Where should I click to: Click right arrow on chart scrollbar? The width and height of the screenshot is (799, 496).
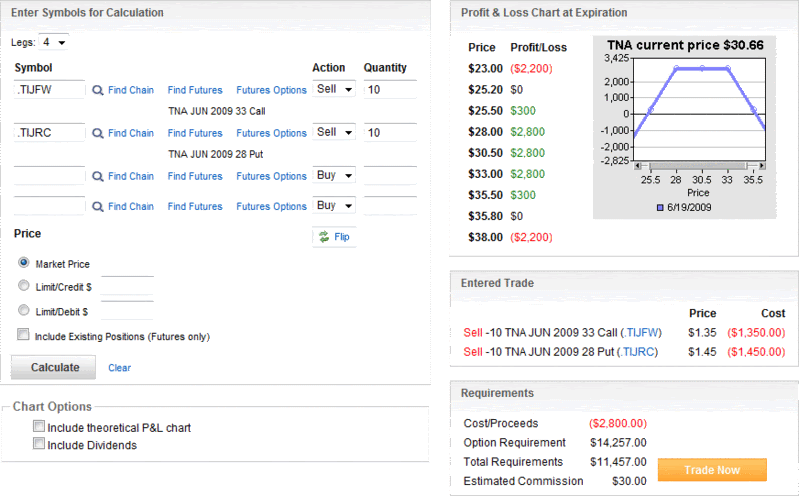762,165
